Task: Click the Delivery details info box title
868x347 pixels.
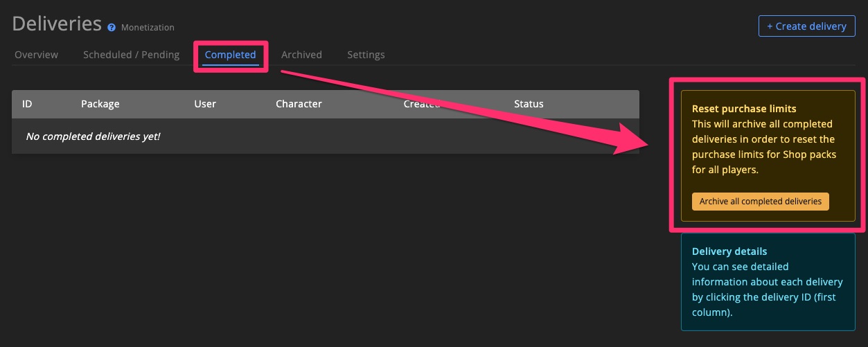Action: pyautogui.click(x=729, y=251)
